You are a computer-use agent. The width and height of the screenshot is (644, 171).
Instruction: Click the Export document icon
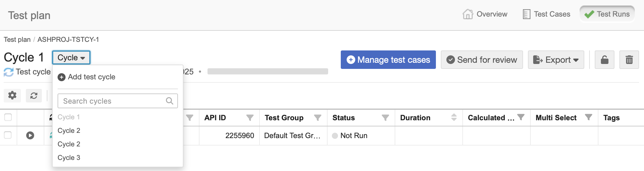pos(538,60)
